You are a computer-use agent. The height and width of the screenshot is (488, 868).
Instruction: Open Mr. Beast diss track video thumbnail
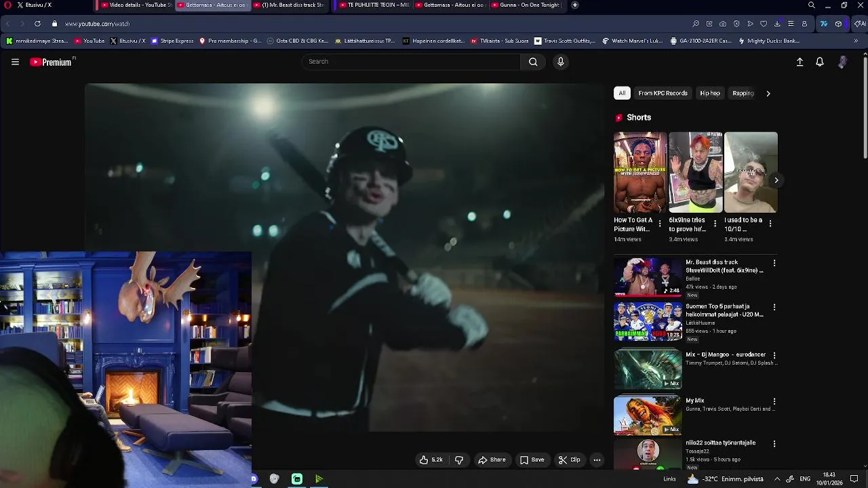[x=648, y=276]
